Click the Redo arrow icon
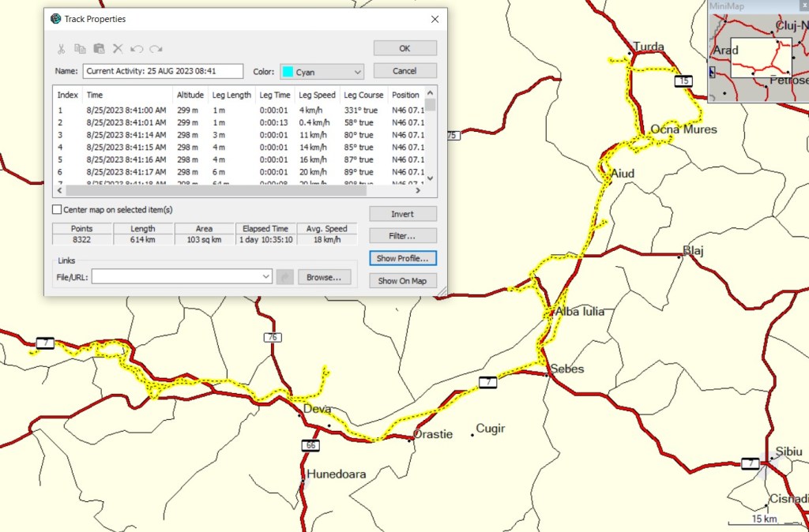The width and height of the screenshot is (809, 532). click(156, 49)
